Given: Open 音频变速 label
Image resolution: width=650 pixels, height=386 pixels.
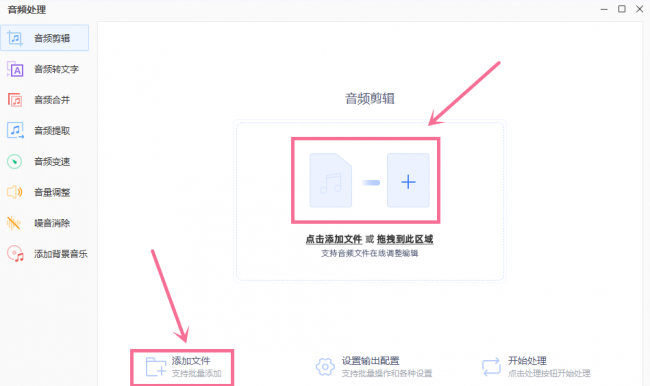Looking at the screenshot, I should click(x=52, y=162).
